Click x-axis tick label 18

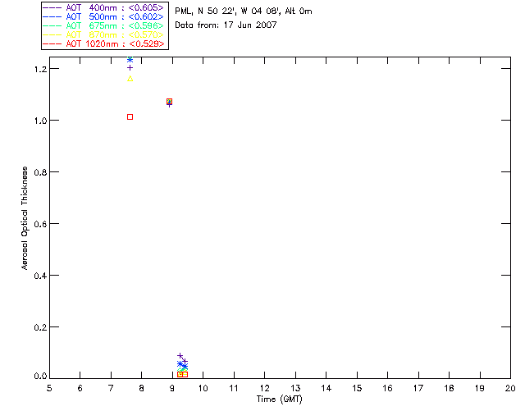pyautogui.click(x=449, y=388)
